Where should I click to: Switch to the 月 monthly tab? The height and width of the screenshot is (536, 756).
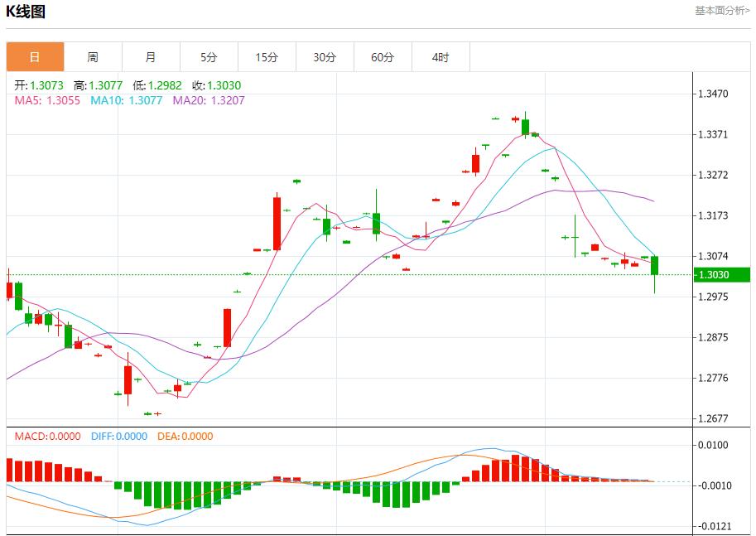[151, 57]
